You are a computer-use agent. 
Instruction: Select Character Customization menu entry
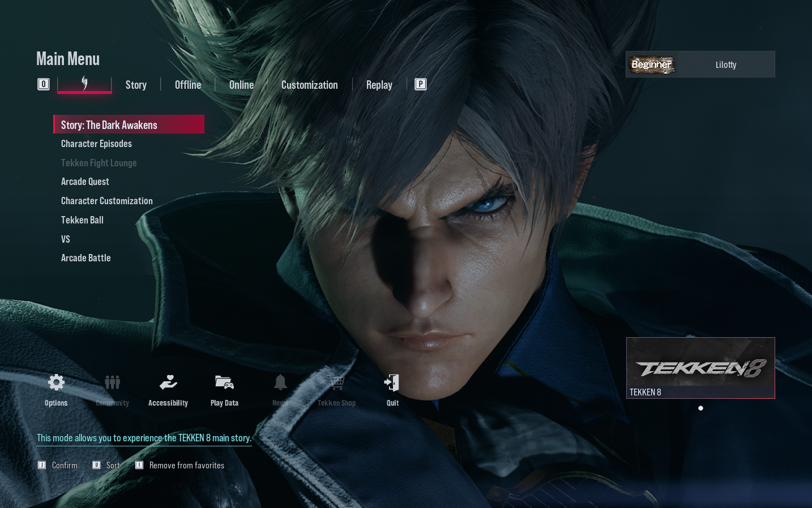tap(107, 201)
